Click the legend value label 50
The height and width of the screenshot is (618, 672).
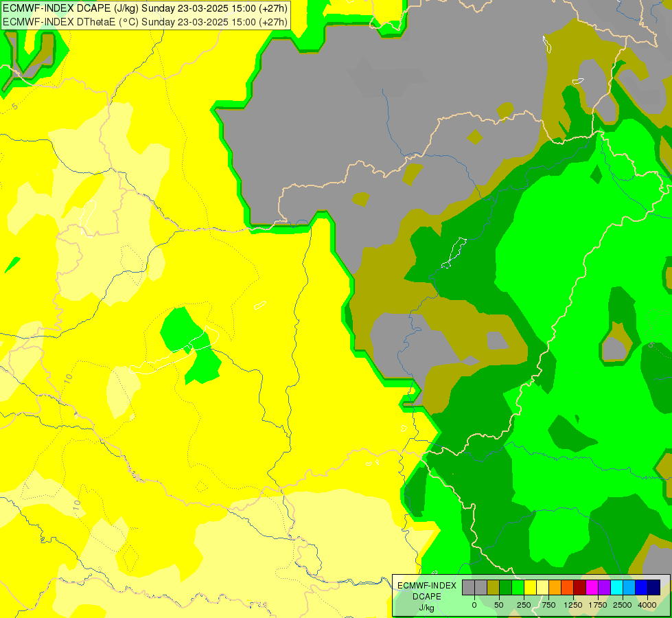coord(499,605)
